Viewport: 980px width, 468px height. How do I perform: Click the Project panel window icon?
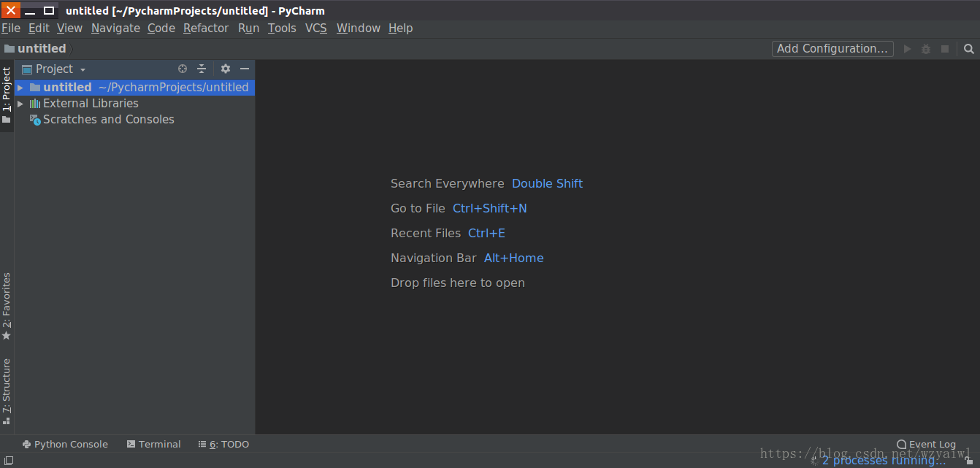pos(27,69)
